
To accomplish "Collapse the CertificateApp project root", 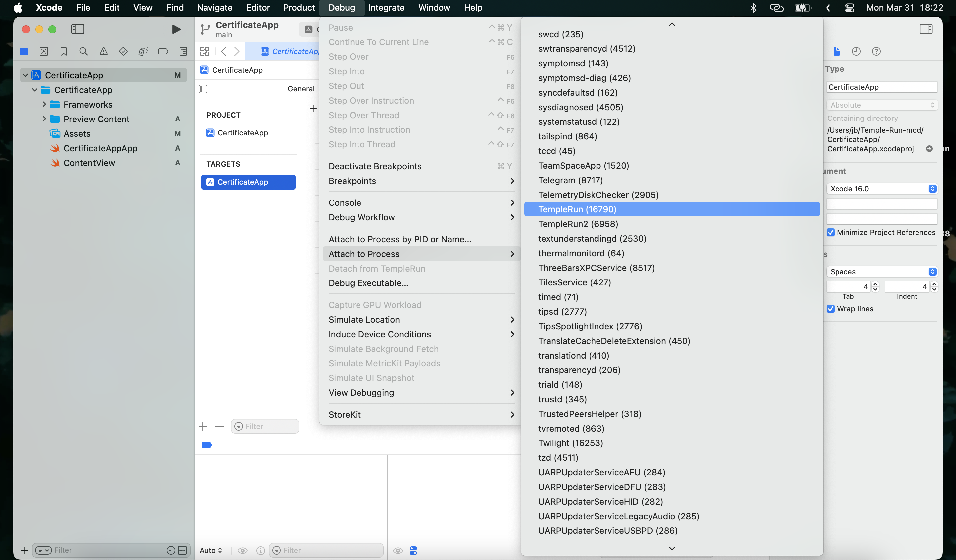I will 25,75.
